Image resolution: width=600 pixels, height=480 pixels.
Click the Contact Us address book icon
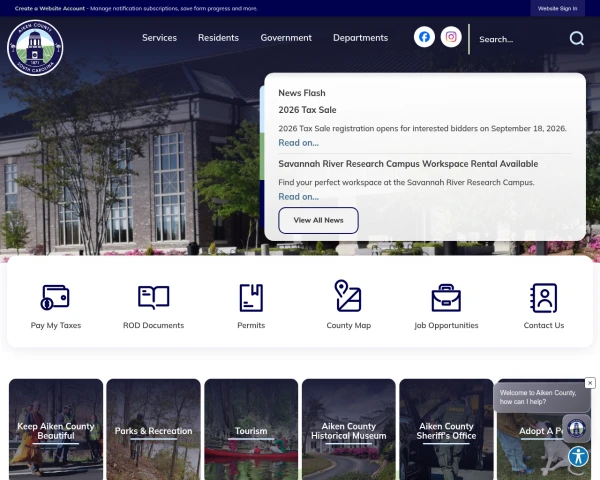[544, 298]
